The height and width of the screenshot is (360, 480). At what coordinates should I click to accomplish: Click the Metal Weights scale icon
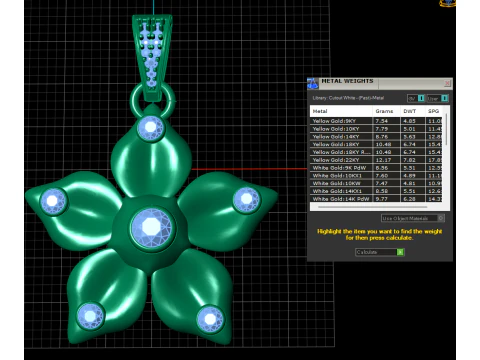point(313,83)
